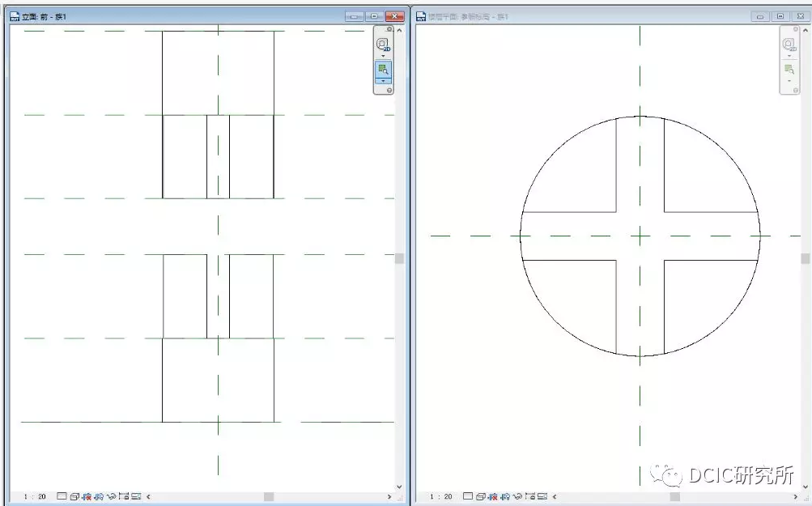Toggle reveal hidden elements icon in front elevation view
This screenshot has height=506, width=812.
[124, 496]
